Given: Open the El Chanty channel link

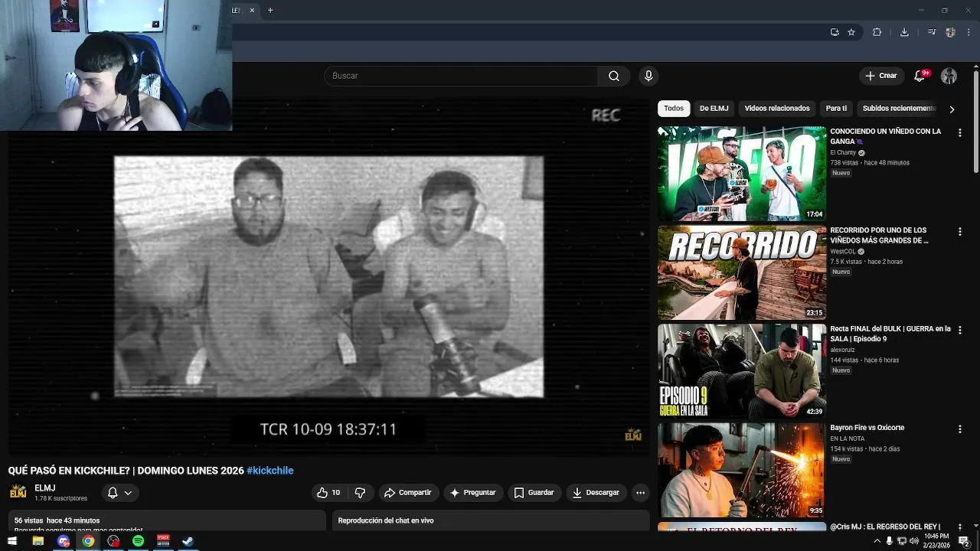Looking at the screenshot, I should [843, 152].
